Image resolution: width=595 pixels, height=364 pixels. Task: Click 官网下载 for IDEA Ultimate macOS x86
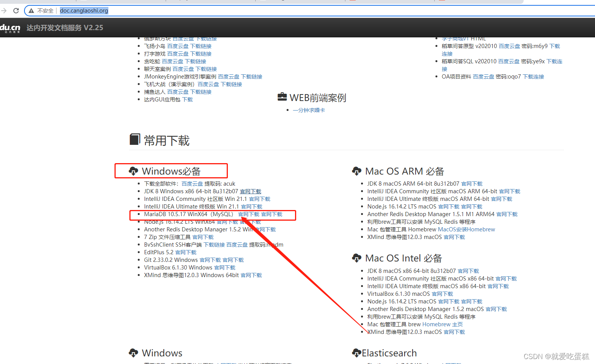[498, 286]
